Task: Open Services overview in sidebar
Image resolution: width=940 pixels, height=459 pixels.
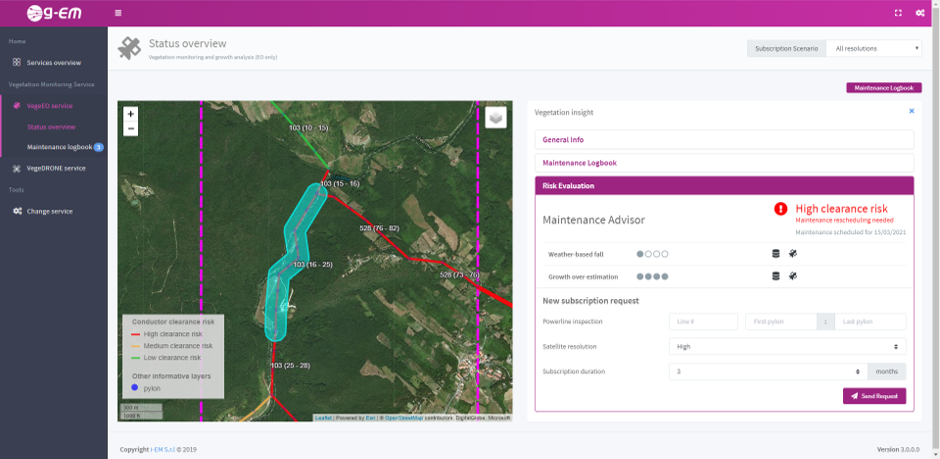Action: tap(53, 63)
